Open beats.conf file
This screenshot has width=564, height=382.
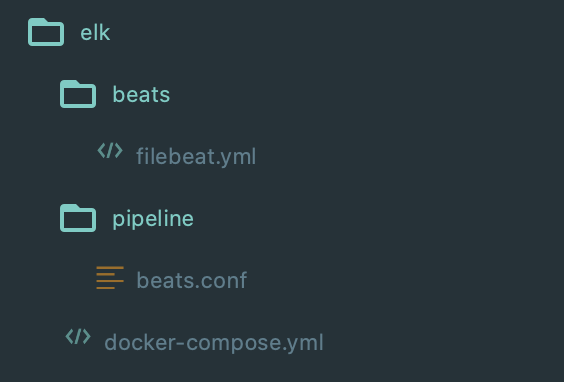[172, 280]
